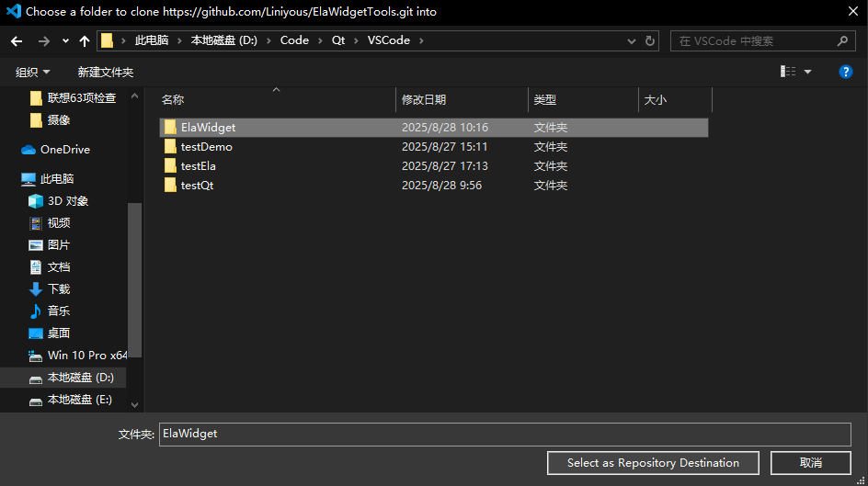Viewport: 868px width, 486px height.
Task: Select 本地磁盘 (D:) breadcrumb segment
Action: tap(224, 40)
